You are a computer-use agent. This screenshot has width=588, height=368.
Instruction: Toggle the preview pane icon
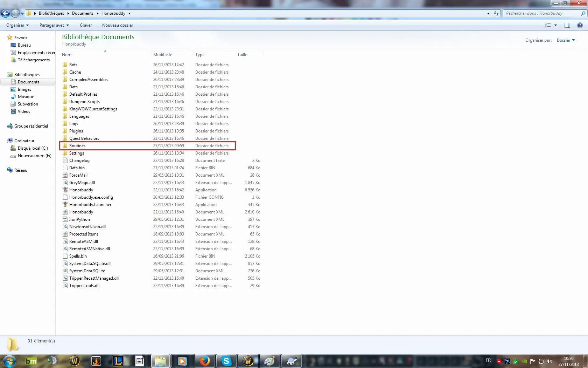567,25
